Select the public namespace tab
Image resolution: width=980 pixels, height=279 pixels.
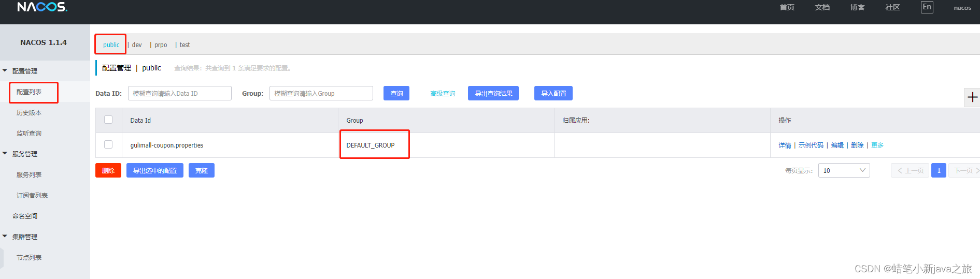click(111, 45)
